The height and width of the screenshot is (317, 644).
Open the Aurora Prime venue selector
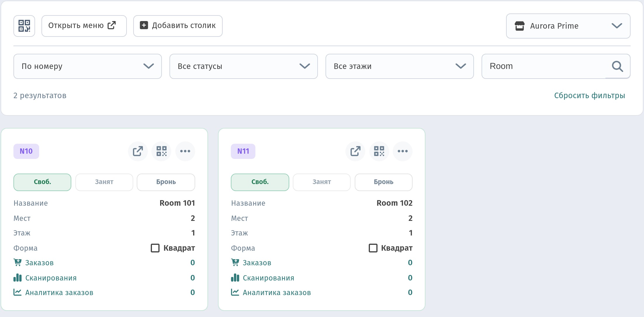coord(568,26)
